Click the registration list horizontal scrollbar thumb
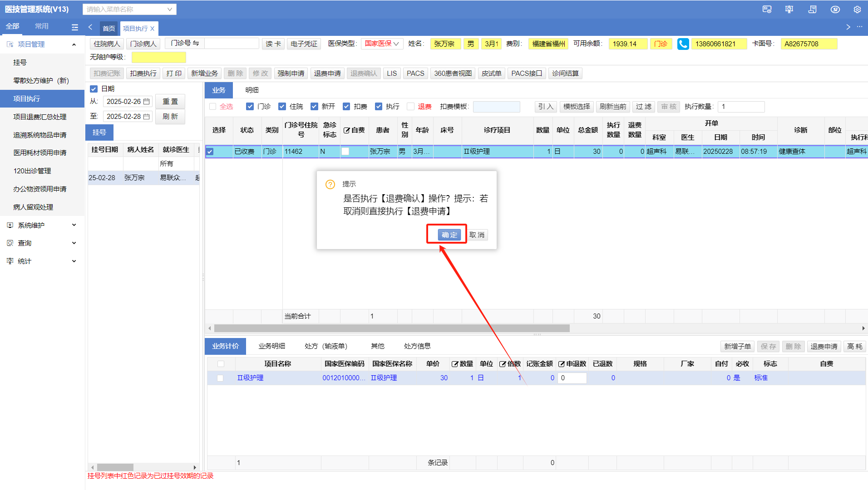Screen dimensions: 868x490 [115, 467]
